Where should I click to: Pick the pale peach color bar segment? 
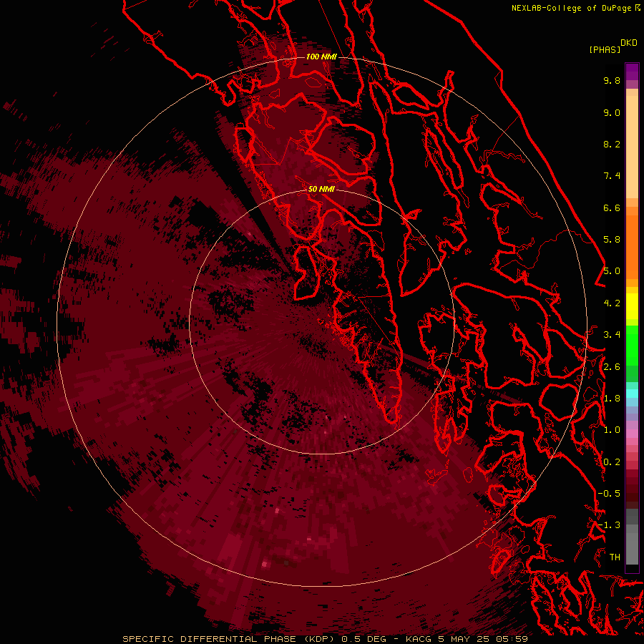(x=632, y=146)
